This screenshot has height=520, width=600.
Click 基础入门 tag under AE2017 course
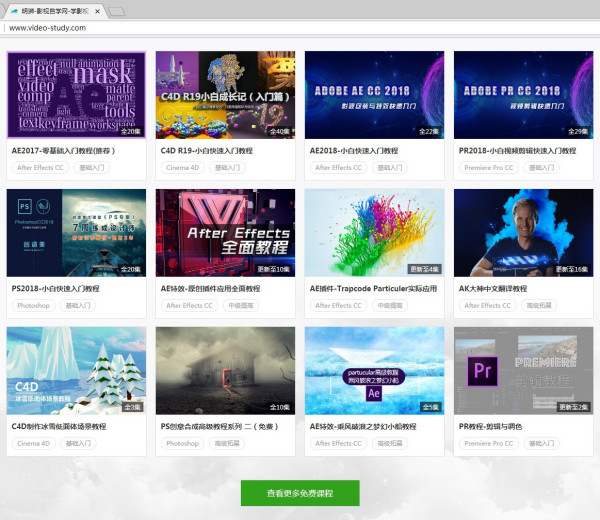92,168
